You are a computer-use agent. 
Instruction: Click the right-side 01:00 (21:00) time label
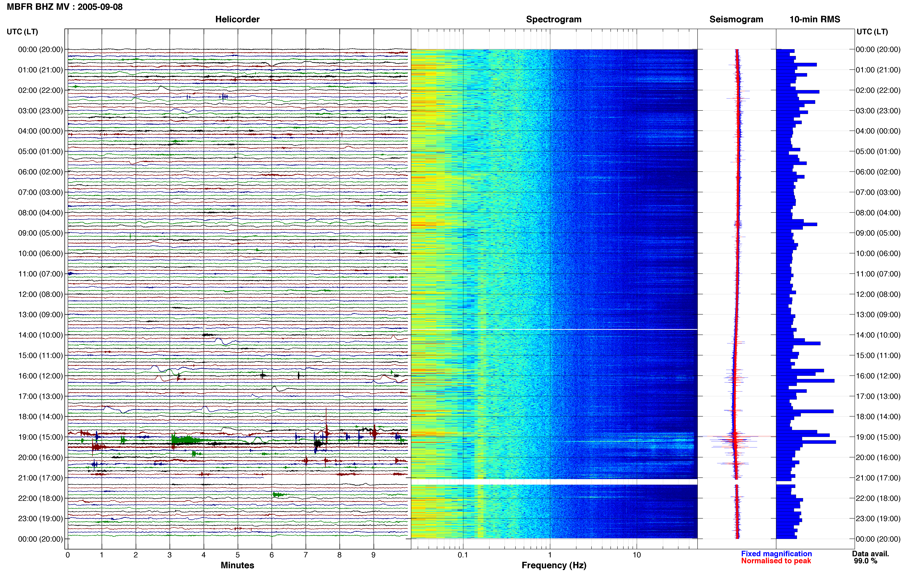coord(878,70)
